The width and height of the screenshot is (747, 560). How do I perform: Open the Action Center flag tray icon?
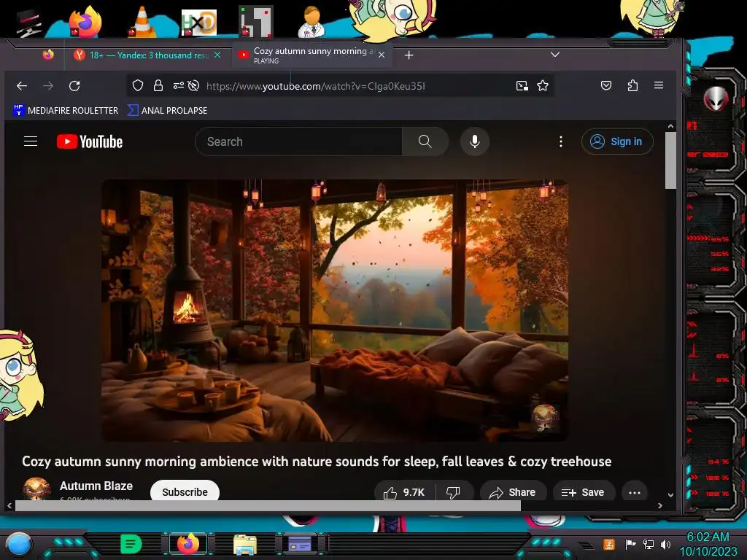click(x=630, y=544)
